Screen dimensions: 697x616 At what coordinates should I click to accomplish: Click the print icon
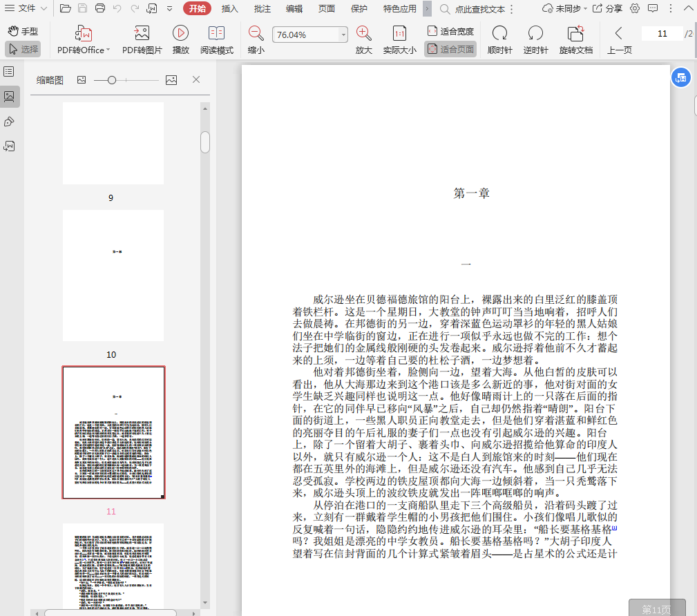pyautogui.click(x=100, y=8)
